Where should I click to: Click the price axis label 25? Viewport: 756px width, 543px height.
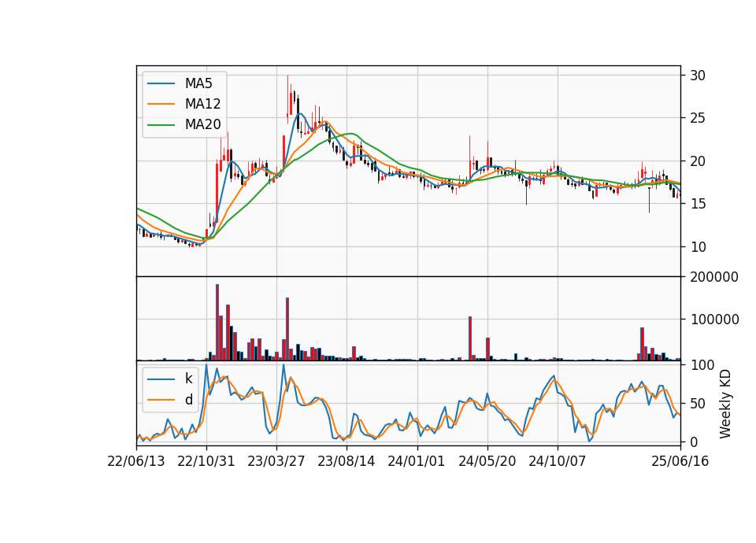[x=698, y=118]
